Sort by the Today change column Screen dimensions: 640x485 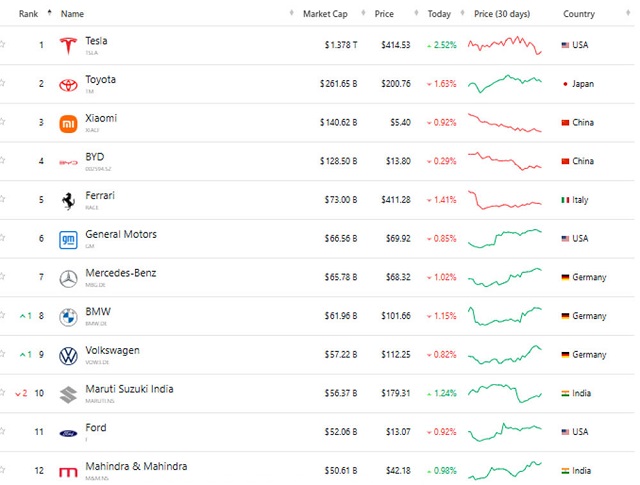pyautogui.click(x=439, y=14)
